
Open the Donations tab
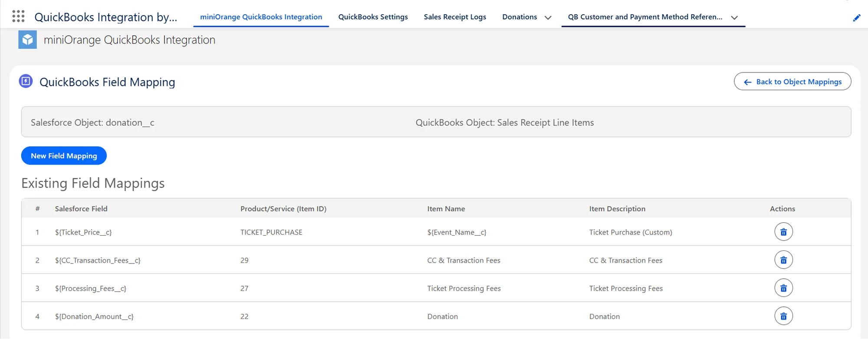click(519, 17)
